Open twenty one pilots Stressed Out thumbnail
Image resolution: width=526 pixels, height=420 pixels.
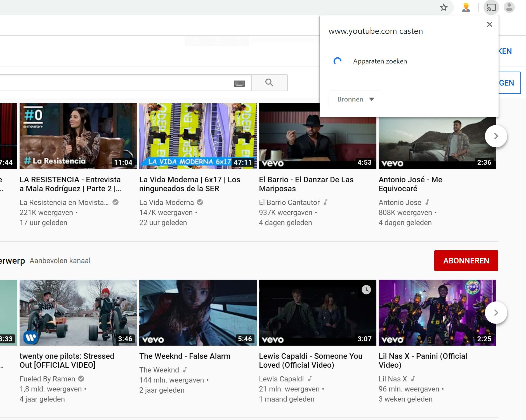(x=78, y=313)
